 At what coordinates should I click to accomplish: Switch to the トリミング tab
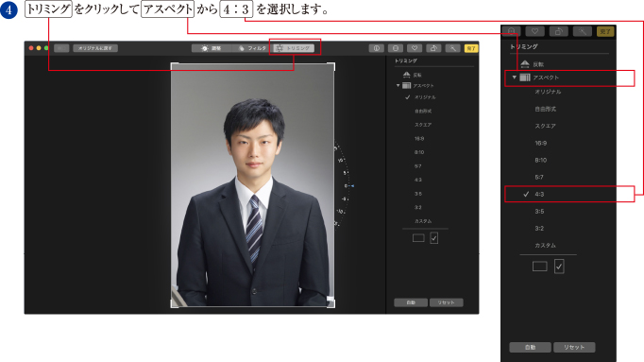click(294, 48)
